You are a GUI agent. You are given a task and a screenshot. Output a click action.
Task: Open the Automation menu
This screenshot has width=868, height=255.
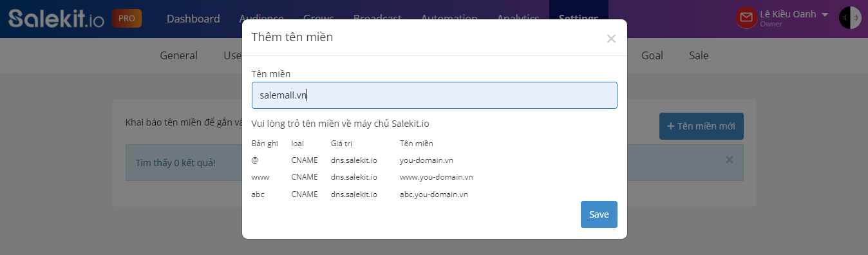(449, 19)
